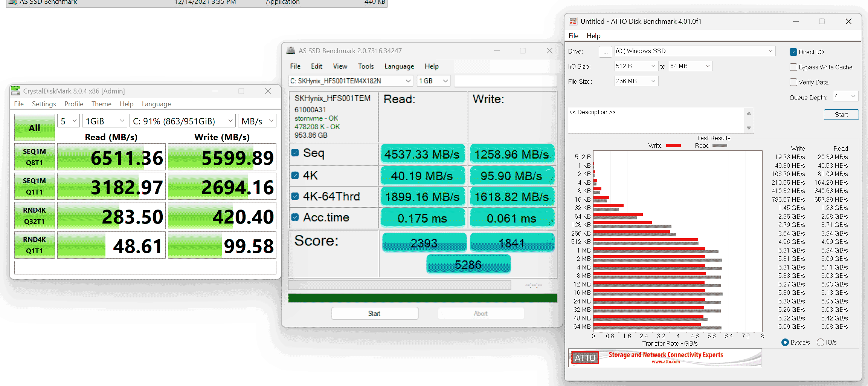868x386 pixels.
Task: Open AS SSD File menu
Action: click(295, 66)
